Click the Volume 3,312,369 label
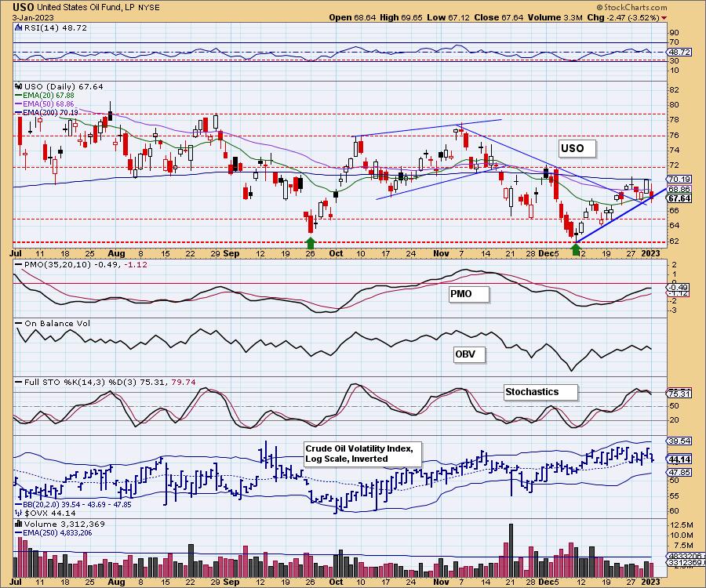The height and width of the screenshot is (588, 706). pos(64,524)
